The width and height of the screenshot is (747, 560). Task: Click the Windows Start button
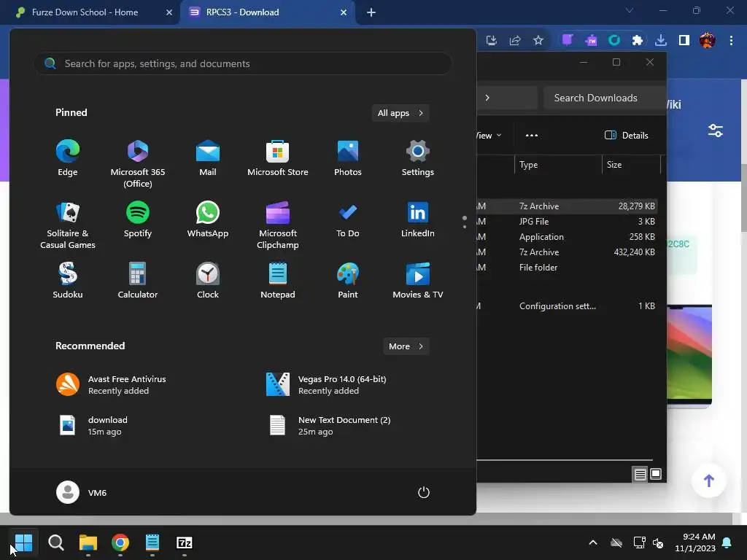pos(23,542)
